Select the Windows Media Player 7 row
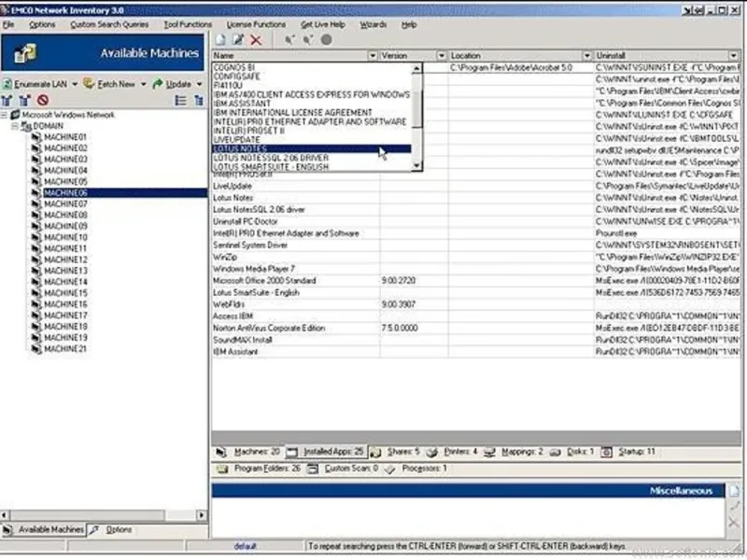This screenshot has height=560, width=747. click(x=476, y=269)
